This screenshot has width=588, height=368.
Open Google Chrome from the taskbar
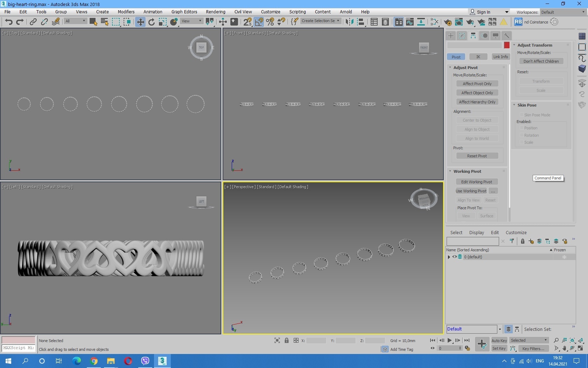[x=94, y=361]
